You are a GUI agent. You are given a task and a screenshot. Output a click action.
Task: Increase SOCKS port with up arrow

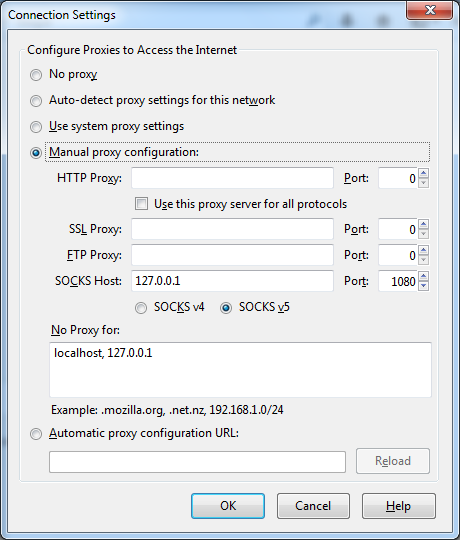[x=424, y=276]
